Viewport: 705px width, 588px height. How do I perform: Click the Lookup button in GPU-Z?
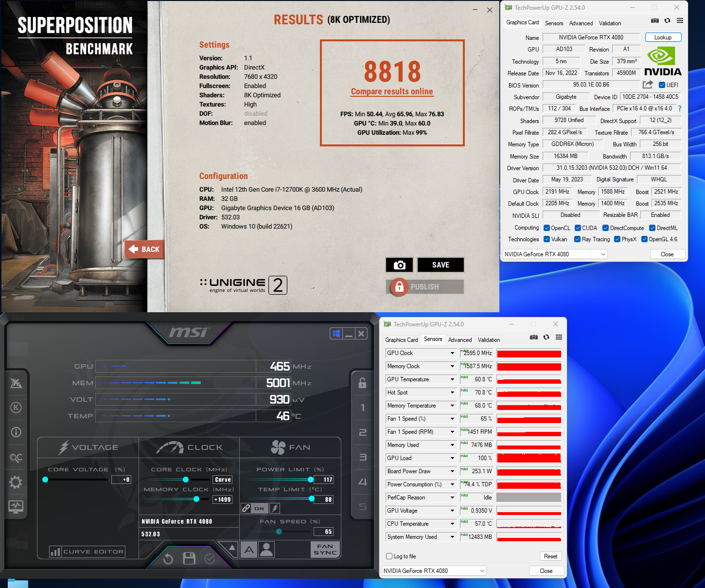pos(663,37)
